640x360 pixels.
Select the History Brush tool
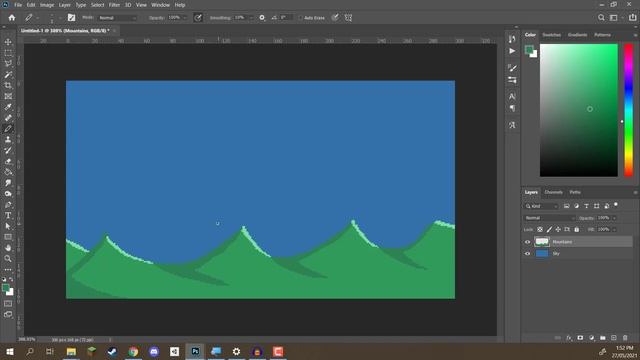pos(8,150)
